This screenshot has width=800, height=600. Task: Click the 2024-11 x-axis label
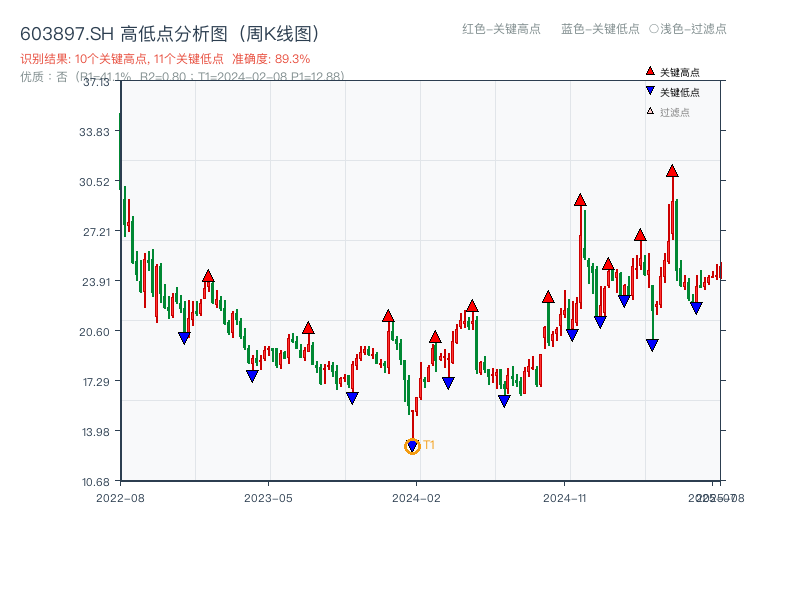[x=565, y=498]
